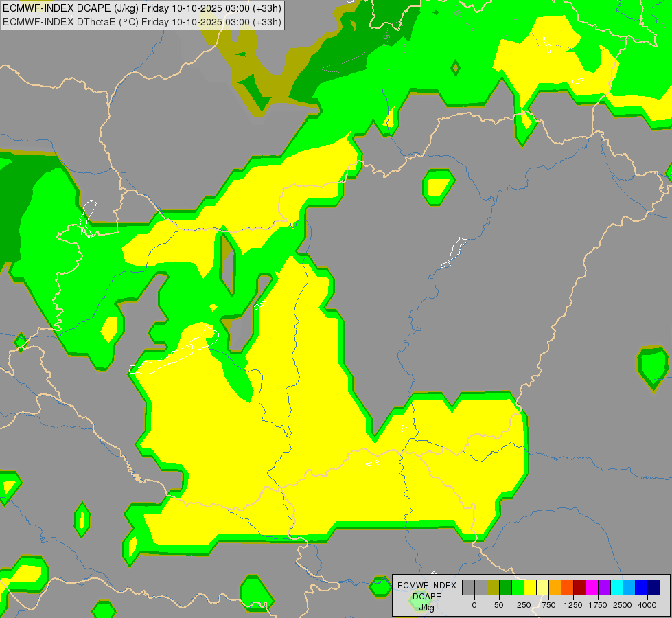This screenshot has height=618, width=672.
Task: Click the legend value 1750
Action: (598, 605)
